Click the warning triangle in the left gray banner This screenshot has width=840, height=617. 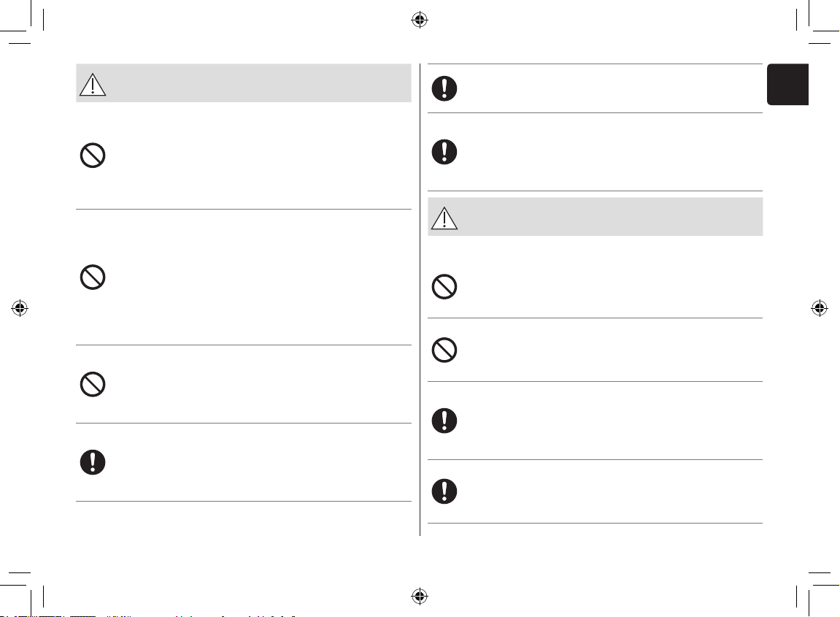click(93, 85)
